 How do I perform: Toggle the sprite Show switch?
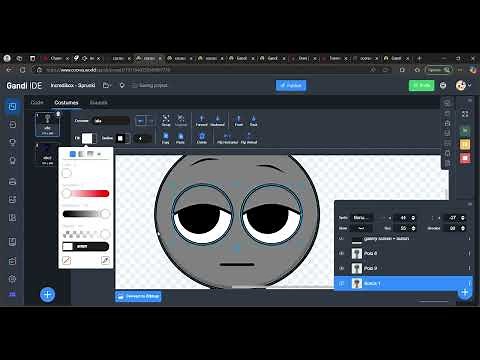(361, 228)
